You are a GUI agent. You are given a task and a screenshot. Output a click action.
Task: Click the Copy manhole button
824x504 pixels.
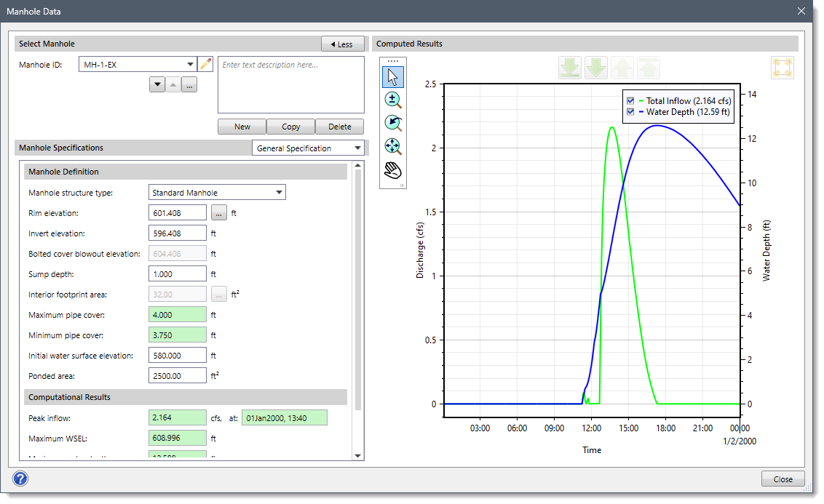click(x=290, y=127)
